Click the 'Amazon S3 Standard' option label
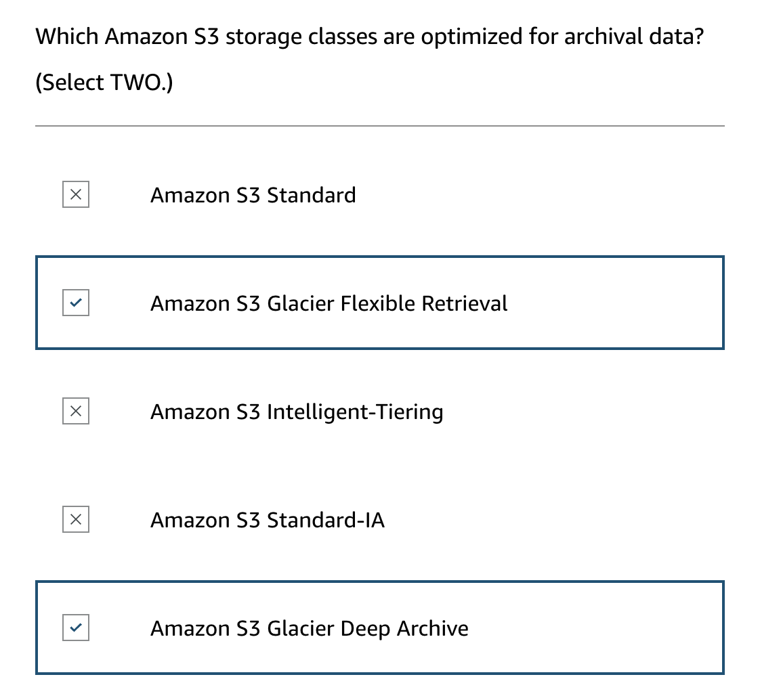This screenshot has width=760, height=700. pyautogui.click(x=253, y=195)
